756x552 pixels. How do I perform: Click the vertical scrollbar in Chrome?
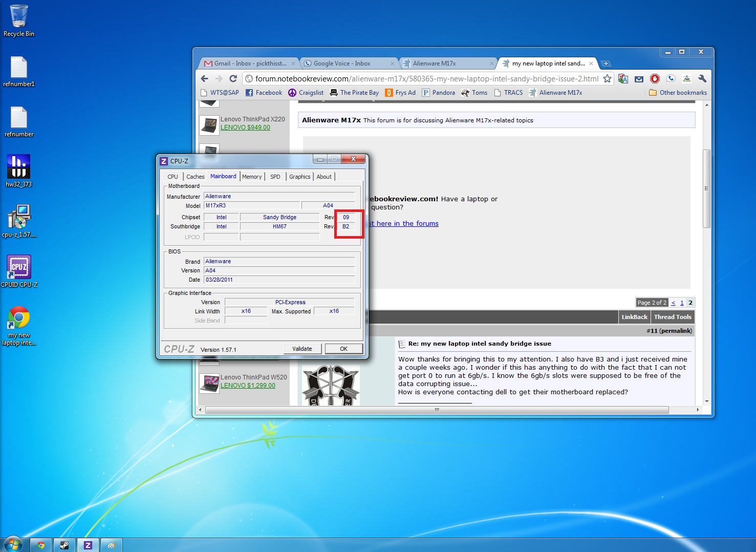click(706, 189)
